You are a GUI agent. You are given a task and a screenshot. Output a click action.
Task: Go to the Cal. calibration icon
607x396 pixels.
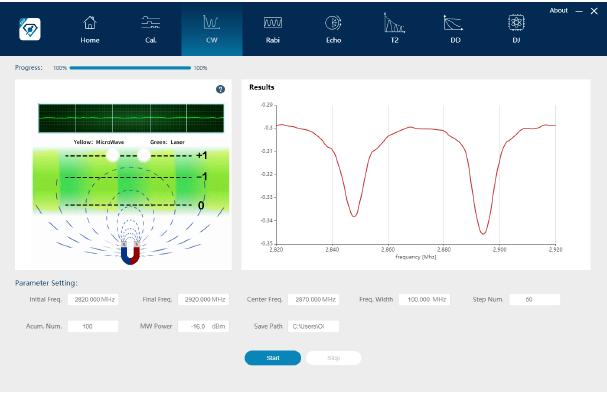click(x=151, y=23)
